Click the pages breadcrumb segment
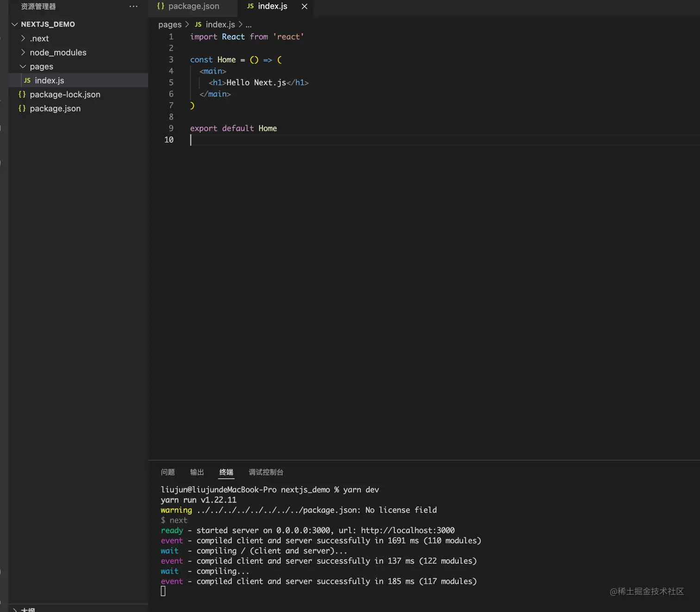Image resolution: width=700 pixels, height=612 pixels. pos(170,25)
